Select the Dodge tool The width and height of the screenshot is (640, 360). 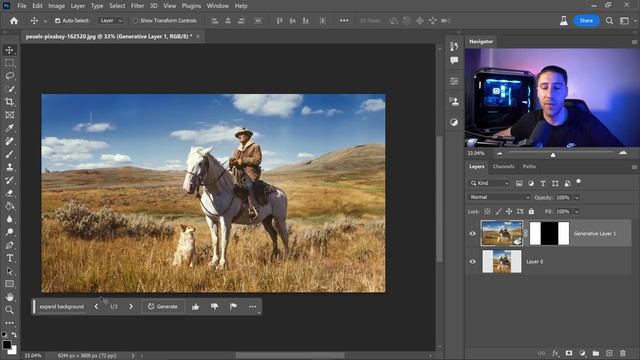pyautogui.click(x=9, y=232)
